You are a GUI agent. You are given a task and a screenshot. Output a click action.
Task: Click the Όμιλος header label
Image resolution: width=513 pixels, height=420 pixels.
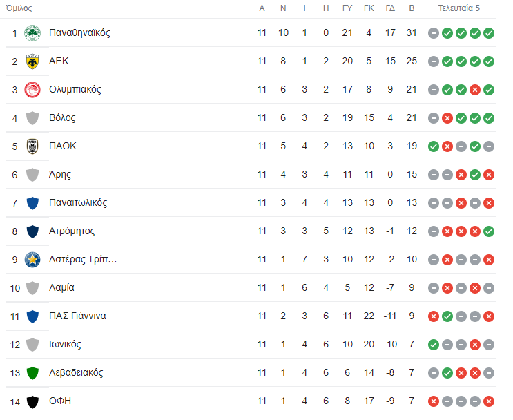click(19, 8)
